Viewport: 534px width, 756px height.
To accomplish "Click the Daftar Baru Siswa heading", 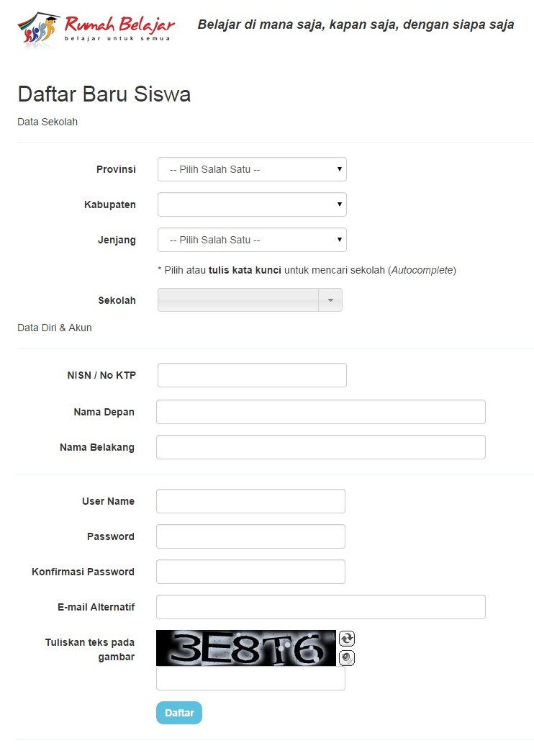I will 104,94.
